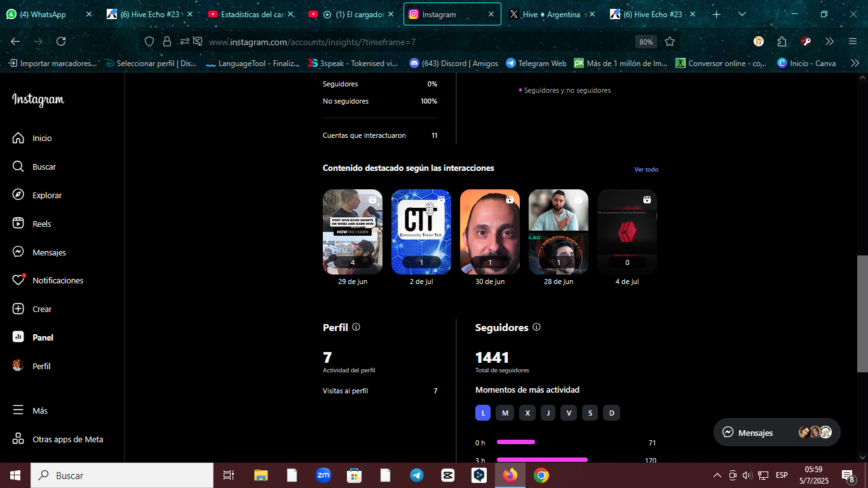
Task: Open Windows Start menu
Action: pyautogui.click(x=15, y=475)
